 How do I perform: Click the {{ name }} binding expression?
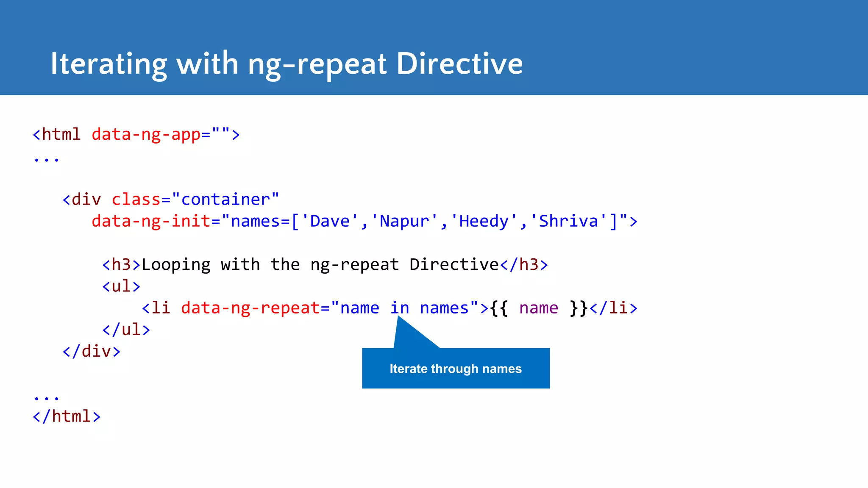539,308
